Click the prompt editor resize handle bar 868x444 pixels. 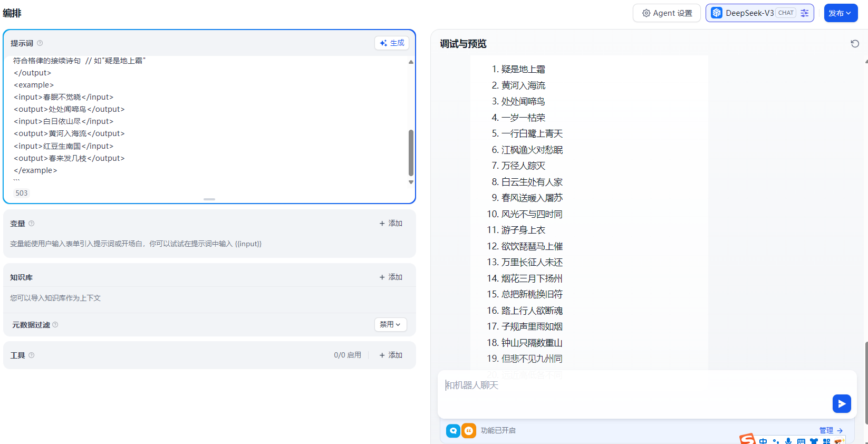(x=209, y=199)
